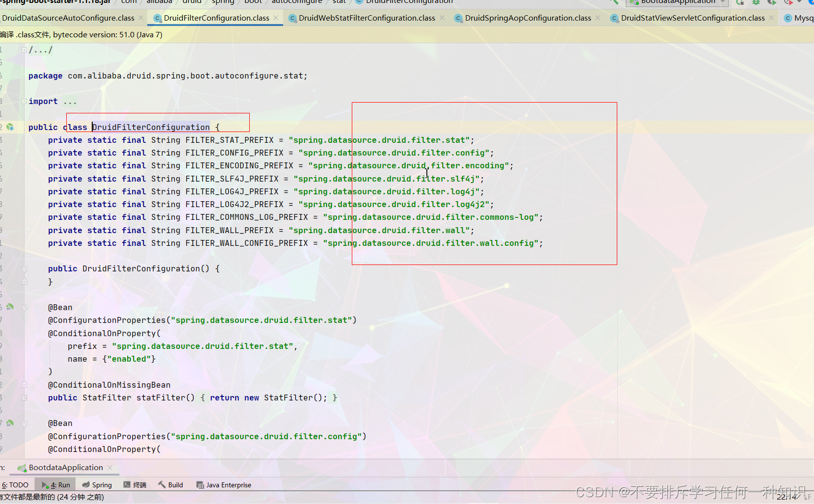Click the statFilter() method name
Viewport: 814px width, 504px height.
[x=160, y=398]
